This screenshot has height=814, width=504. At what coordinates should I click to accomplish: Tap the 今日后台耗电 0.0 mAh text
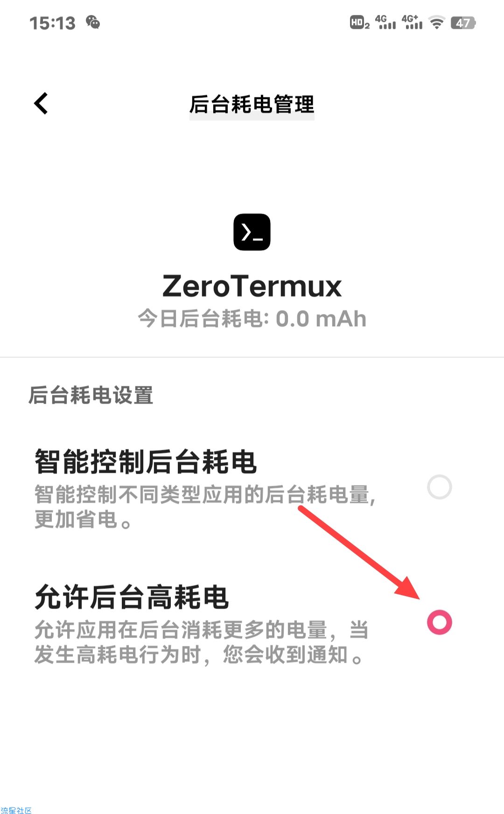pyautogui.click(x=252, y=319)
